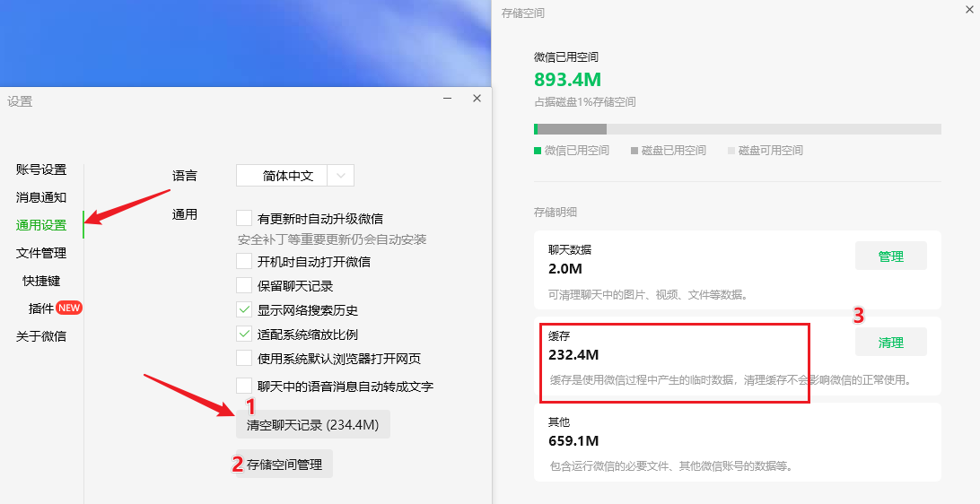The height and width of the screenshot is (504, 980).
Task: Open 账号设置 in the settings sidebar
Action: point(41,169)
